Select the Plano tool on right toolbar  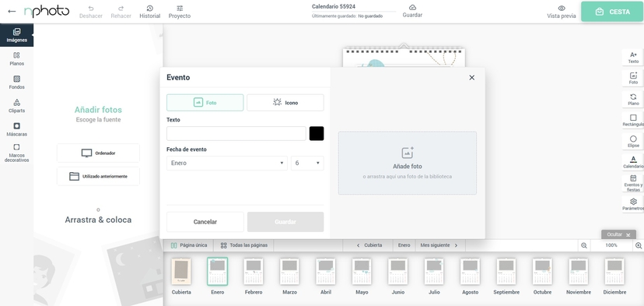pyautogui.click(x=633, y=99)
